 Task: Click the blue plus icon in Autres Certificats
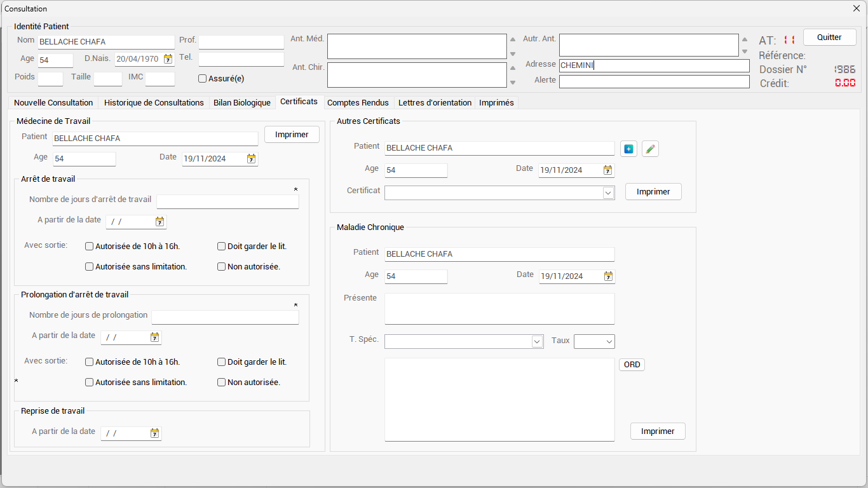pos(628,149)
